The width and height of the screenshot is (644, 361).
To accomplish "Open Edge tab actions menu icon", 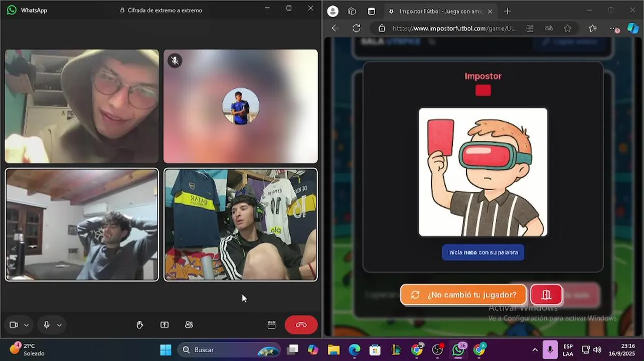I will [x=371, y=11].
